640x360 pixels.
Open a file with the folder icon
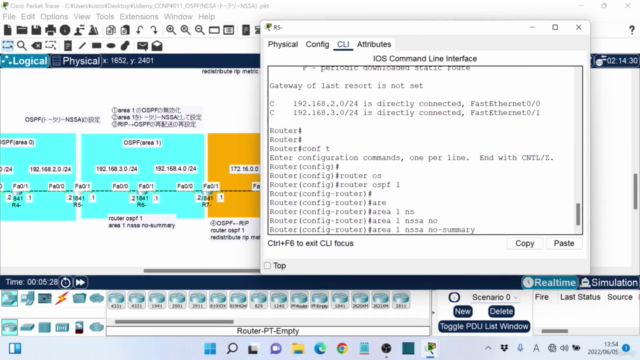coord(22,30)
